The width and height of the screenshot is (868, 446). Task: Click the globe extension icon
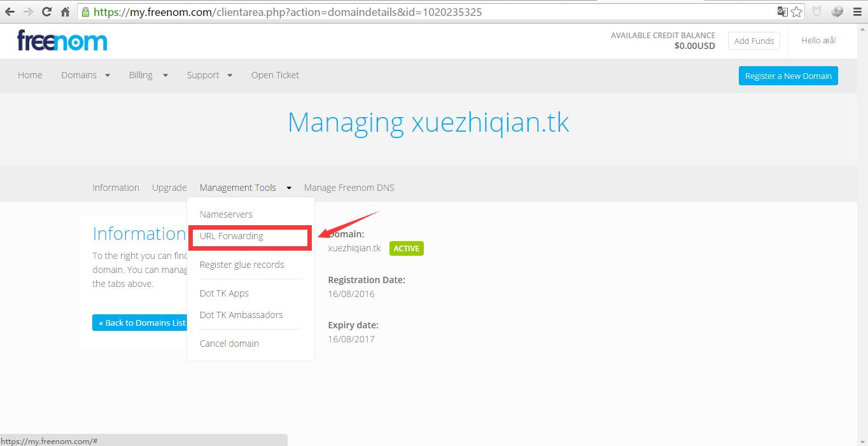(x=837, y=11)
